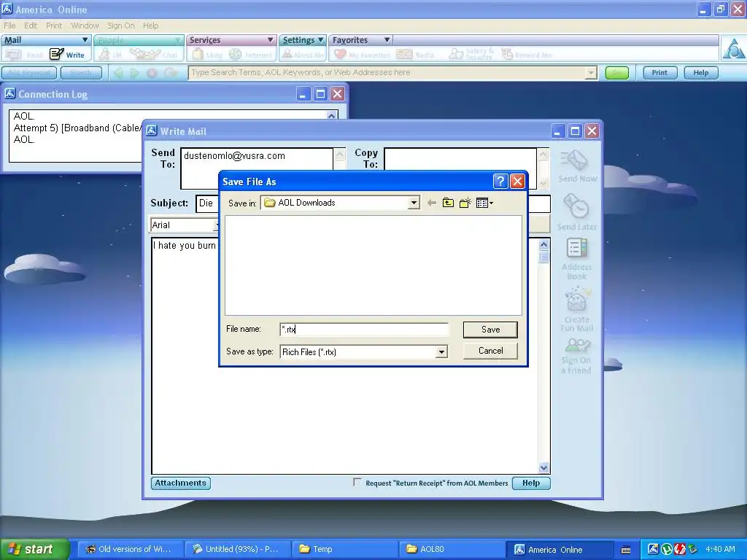Open the address bar history dropdown arrow

point(591,73)
